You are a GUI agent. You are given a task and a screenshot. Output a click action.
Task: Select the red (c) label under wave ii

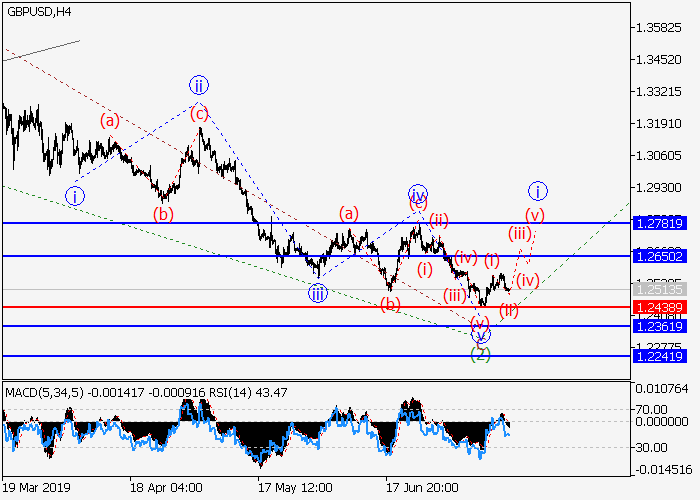coord(201,113)
